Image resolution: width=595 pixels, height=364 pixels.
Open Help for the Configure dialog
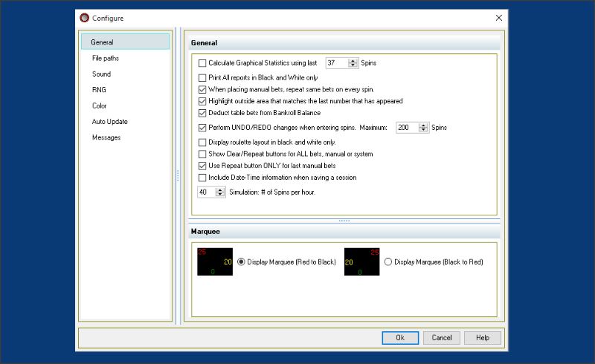pos(483,338)
